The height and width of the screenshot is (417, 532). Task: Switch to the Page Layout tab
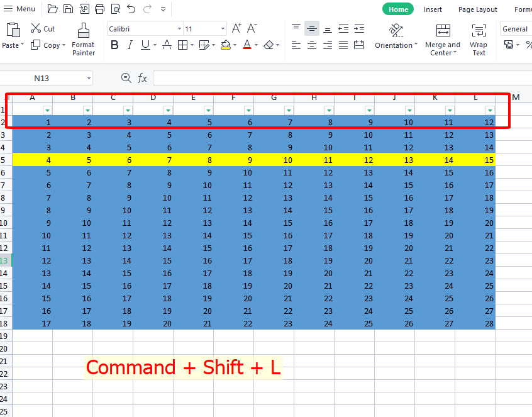click(477, 9)
